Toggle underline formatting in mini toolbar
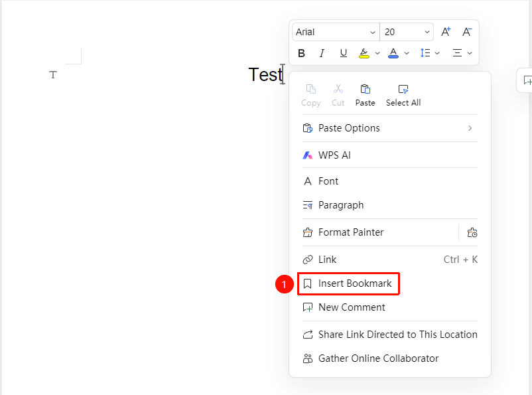Viewport: 532px width, 395px height. (344, 53)
